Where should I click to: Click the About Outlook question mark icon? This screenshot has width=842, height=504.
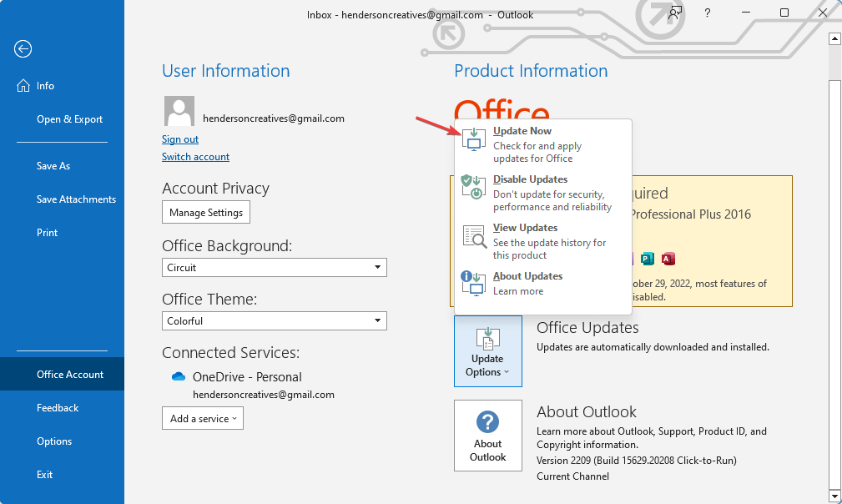[487, 422]
